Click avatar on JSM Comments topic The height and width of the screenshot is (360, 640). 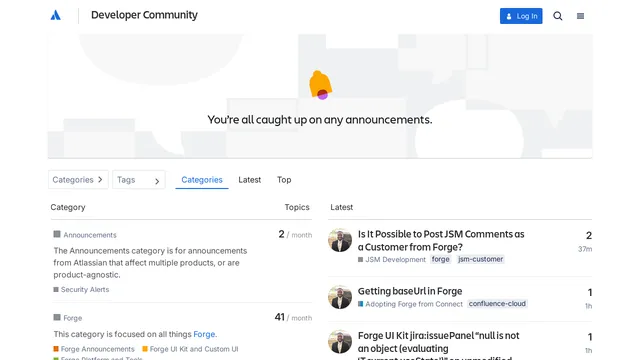tap(340, 240)
